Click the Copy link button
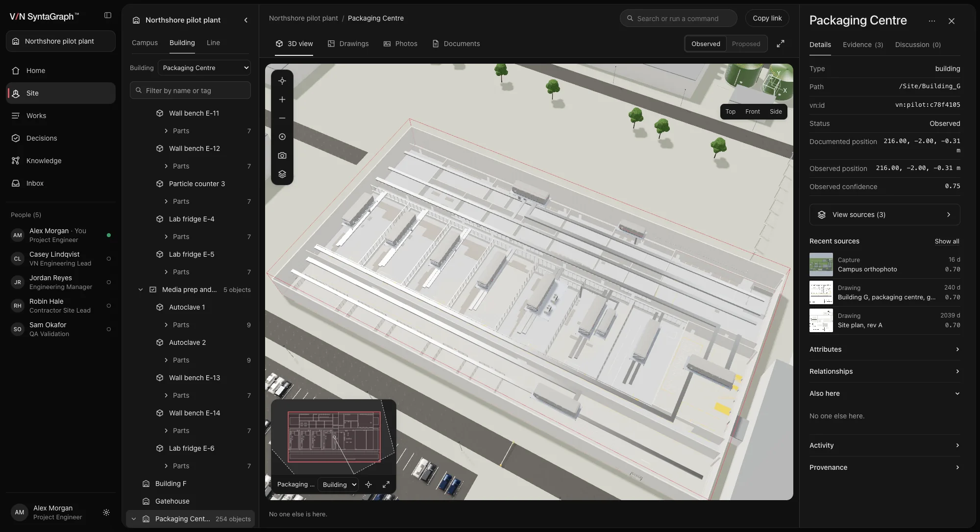The height and width of the screenshot is (532, 980). (767, 18)
